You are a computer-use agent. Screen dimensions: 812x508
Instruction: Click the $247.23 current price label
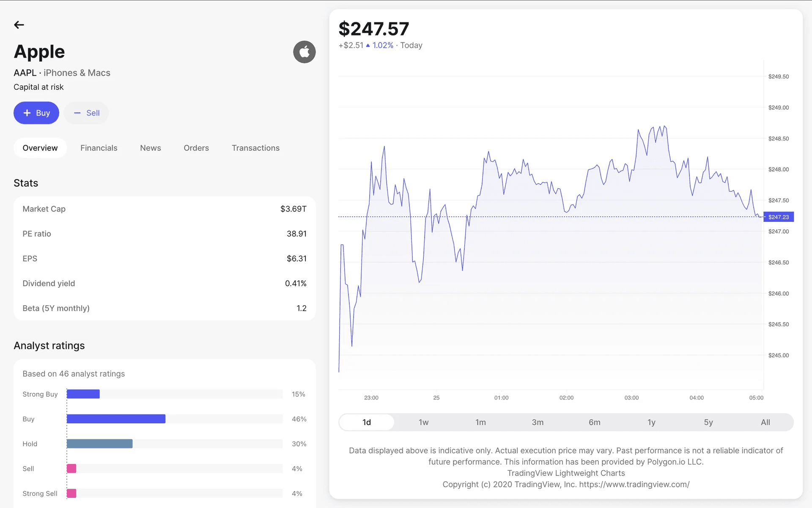(x=779, y=217)
